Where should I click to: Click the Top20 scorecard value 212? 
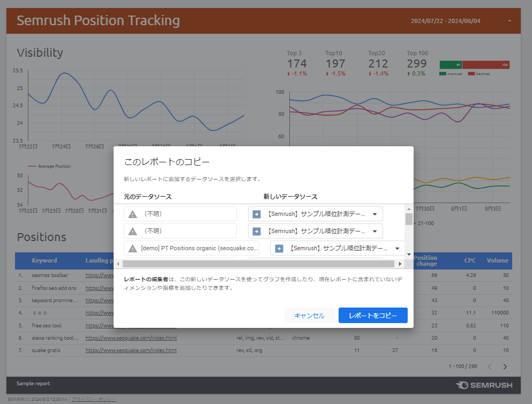tap(378, 64)
